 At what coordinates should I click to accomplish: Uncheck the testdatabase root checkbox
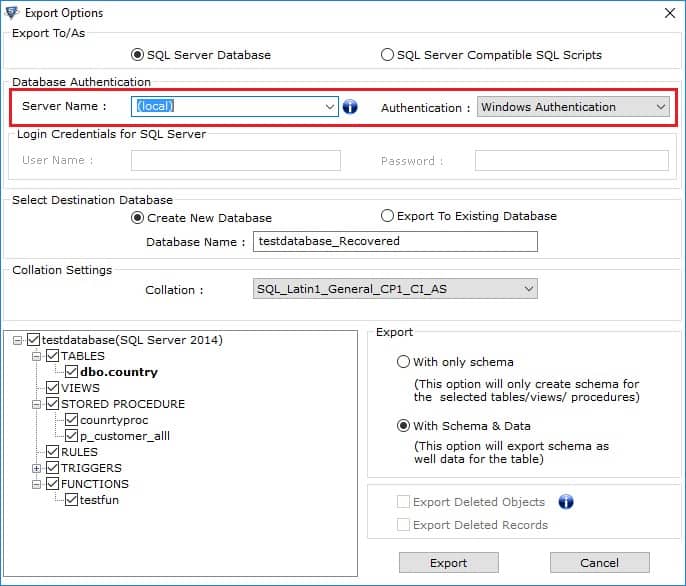34,340
